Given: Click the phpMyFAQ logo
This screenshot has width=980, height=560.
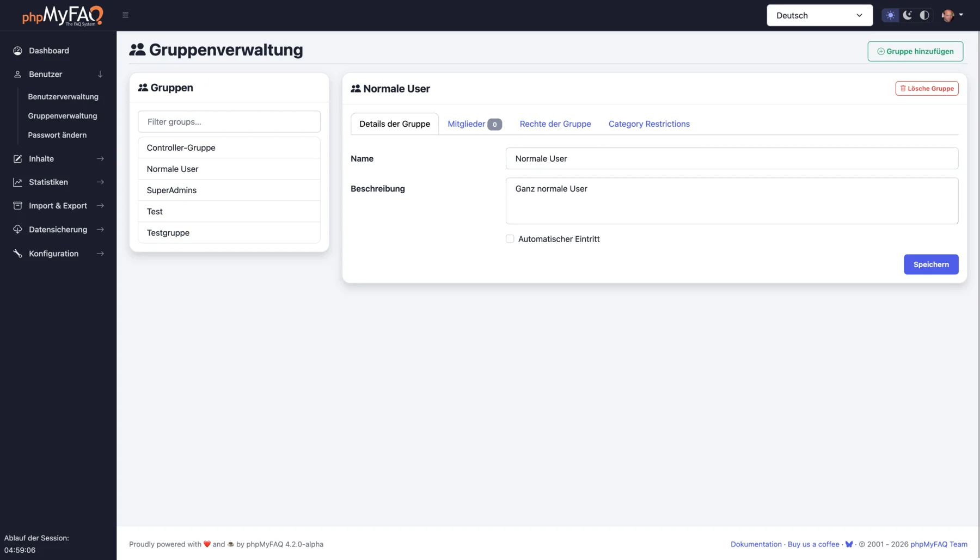Looking at the screenshot, I should pyautogui.click(x=63, y=16).
